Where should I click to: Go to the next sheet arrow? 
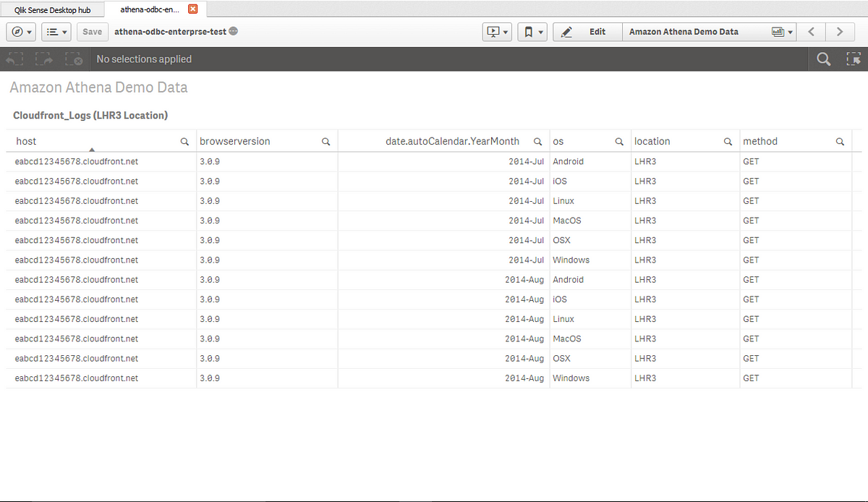(839, 32)
